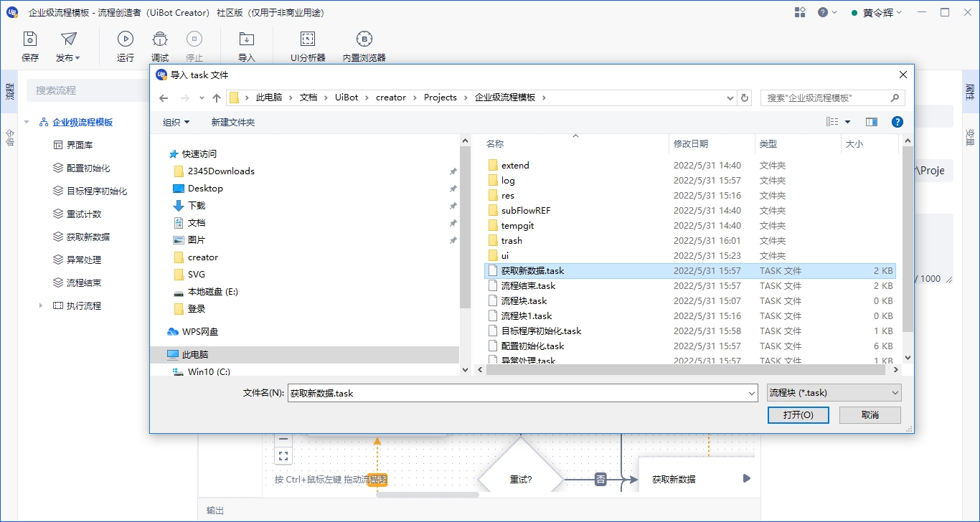Click the UiBot breadcrumb segment
Image resolution: width=980 pixels, height=522 pixels.
point(347,98)
